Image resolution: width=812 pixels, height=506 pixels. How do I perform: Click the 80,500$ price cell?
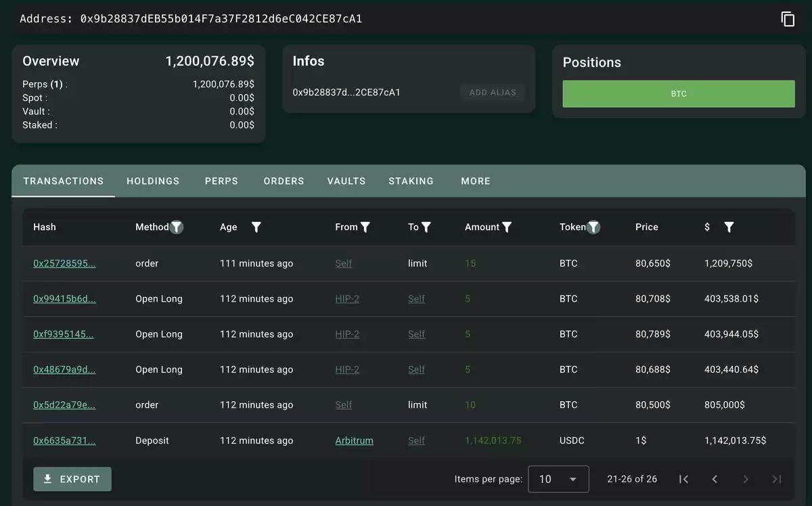pos(653,405)
